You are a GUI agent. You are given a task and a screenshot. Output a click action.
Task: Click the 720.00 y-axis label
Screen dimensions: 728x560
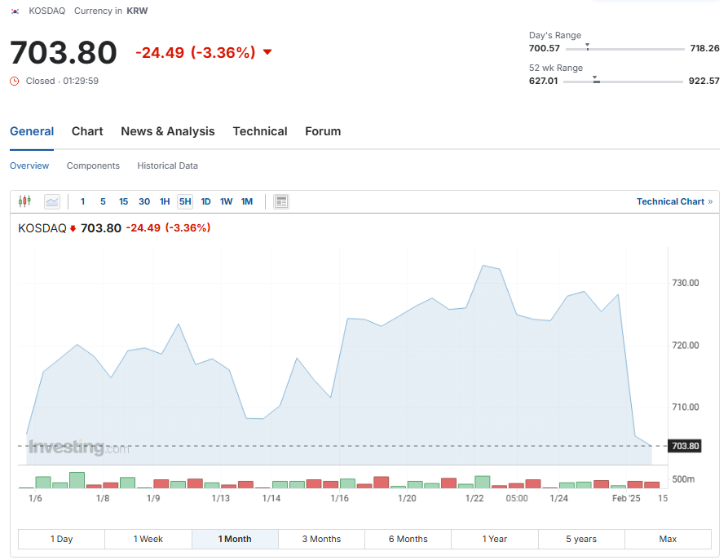tap(686, 345)
